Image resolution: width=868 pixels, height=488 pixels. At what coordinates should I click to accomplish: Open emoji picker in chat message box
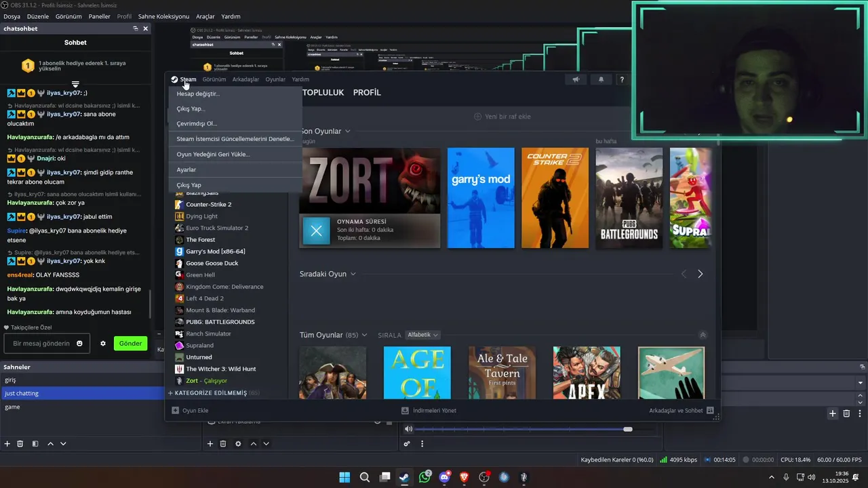pyautogui.click(x=79, y=343)
